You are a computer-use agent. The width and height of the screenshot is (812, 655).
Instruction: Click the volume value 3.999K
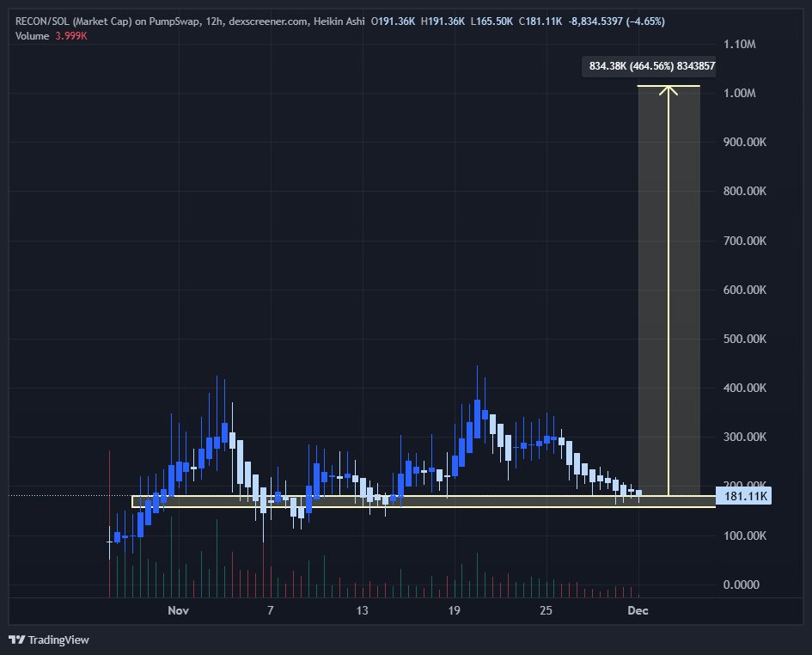tap(71, 36)
